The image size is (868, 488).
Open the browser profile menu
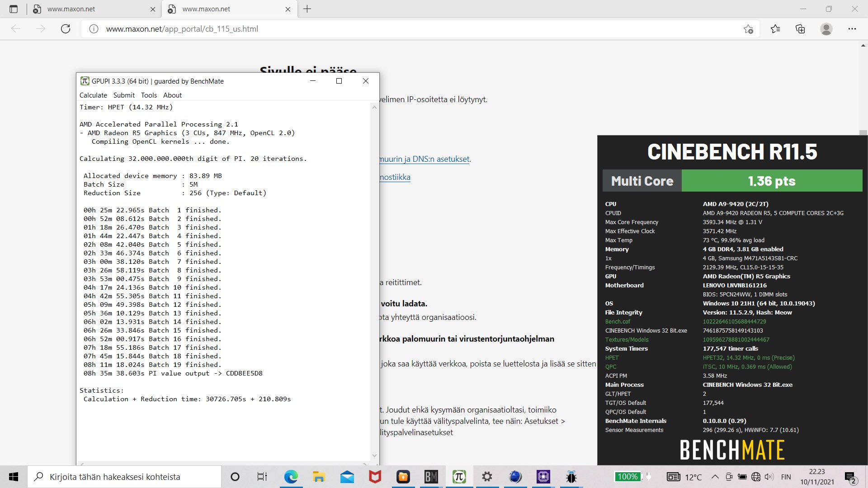826,29
